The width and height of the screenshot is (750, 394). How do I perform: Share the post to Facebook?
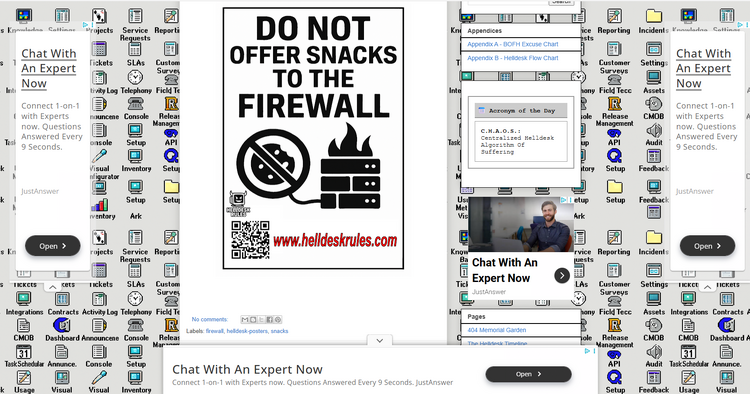click(269, 319)
